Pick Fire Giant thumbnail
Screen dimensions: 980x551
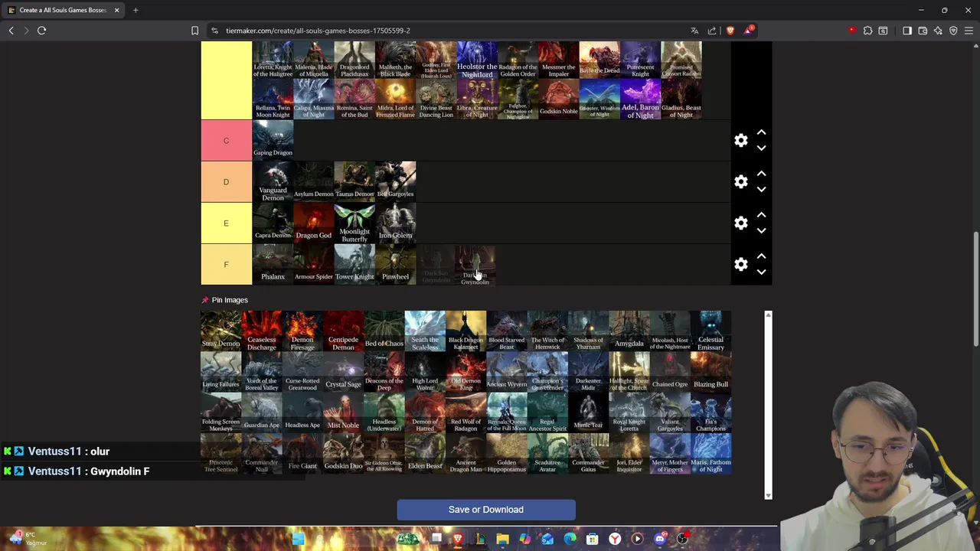[x=302, y=454]
